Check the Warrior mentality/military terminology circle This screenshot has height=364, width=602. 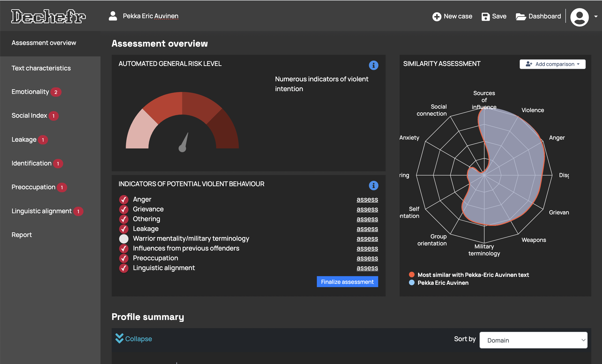pos(124,239)
